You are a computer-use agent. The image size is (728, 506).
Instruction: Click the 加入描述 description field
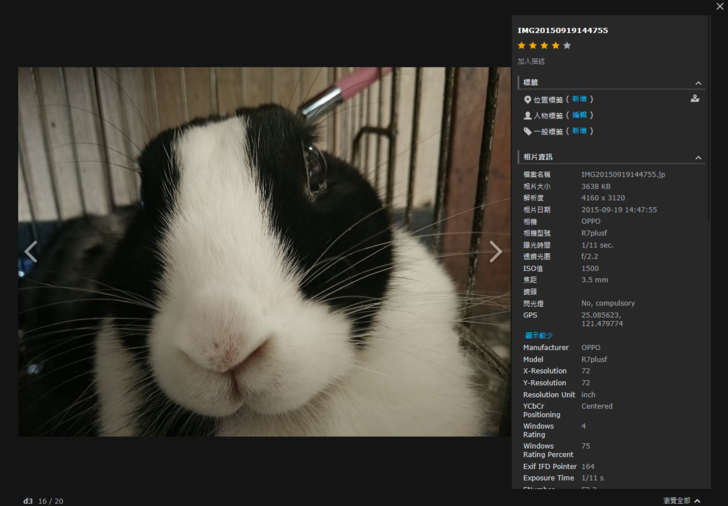(532, 61)
